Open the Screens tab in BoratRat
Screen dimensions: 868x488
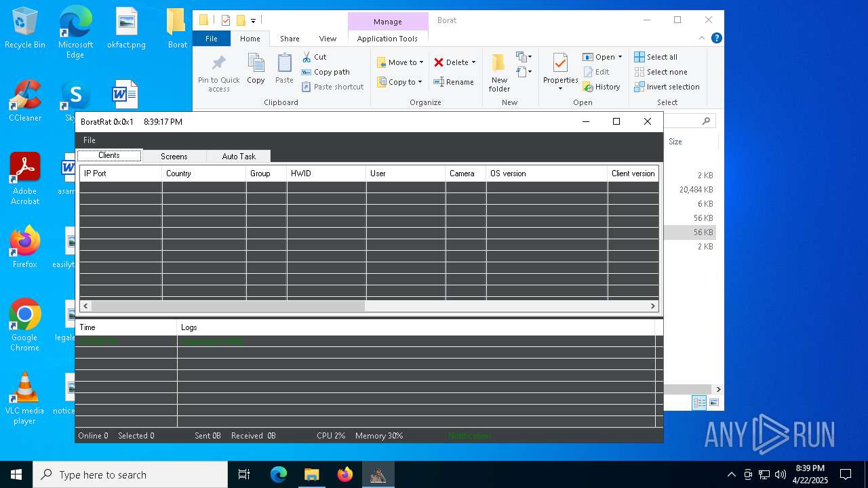pos(174,156)
